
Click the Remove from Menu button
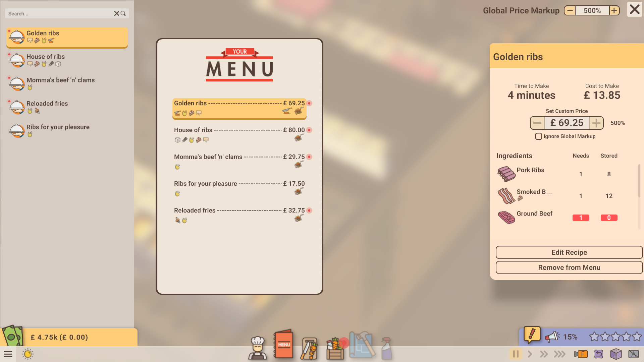click(569, 267)
